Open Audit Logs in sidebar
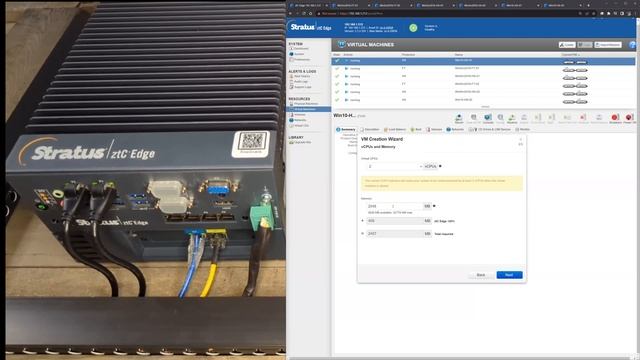 [299, 82]
